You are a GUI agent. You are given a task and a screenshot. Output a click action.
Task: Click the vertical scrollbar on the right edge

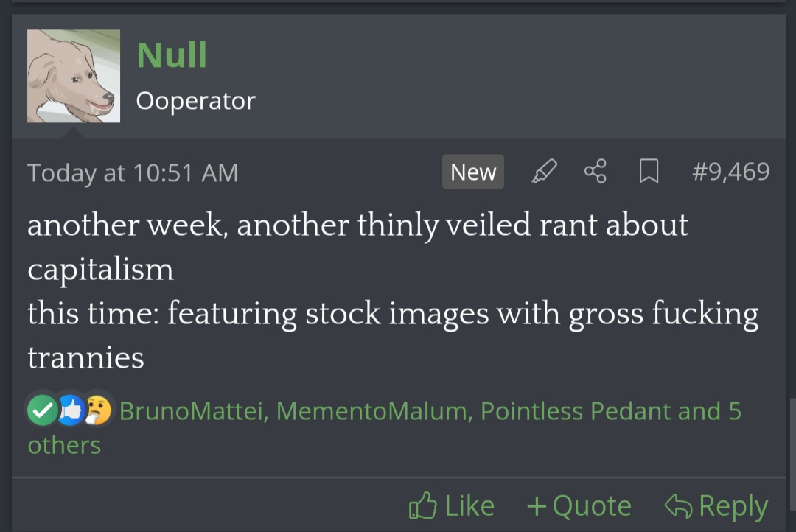792,455
